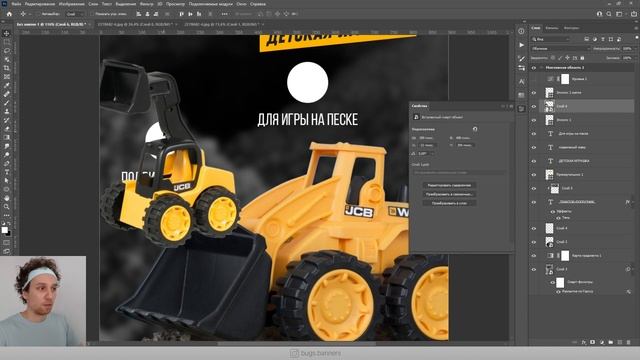Click the align horizontal centers icon

[x=147, y=14]
